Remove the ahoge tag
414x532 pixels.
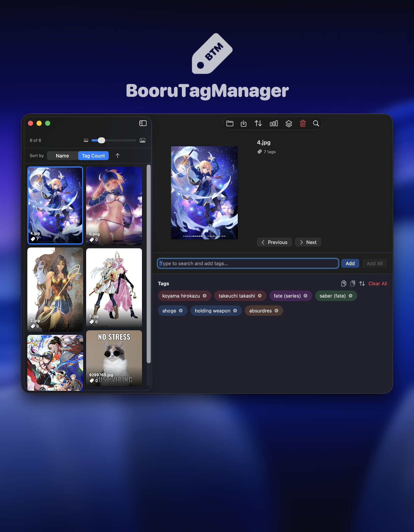click(x=181, y=311)
